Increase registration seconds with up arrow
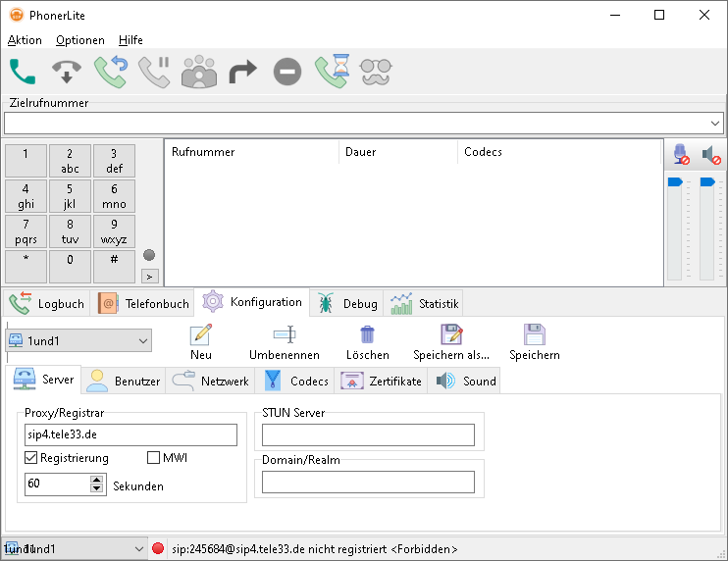 pos(96,480)
